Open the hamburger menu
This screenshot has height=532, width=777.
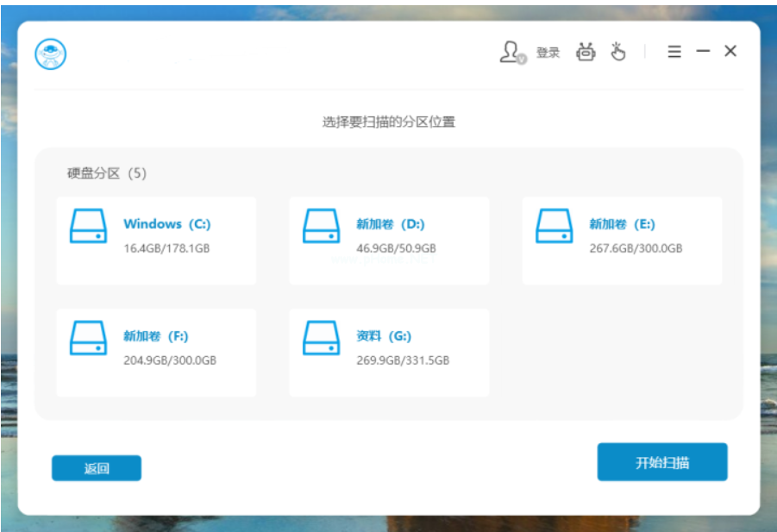click(x=674, y=51)
